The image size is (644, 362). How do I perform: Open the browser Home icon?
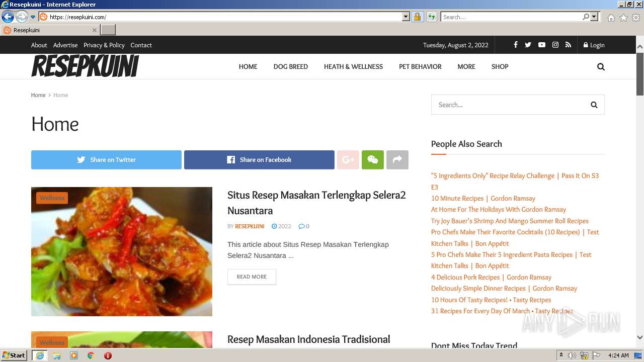pyautogui.click(x=611, y=18)
